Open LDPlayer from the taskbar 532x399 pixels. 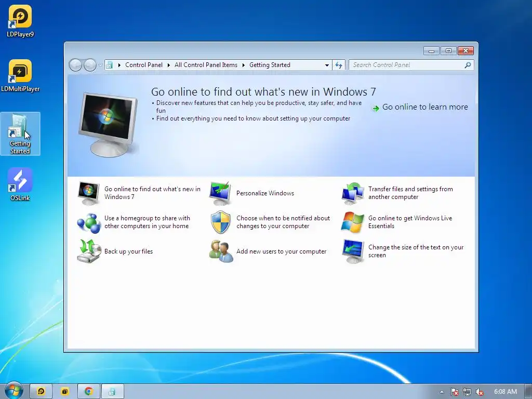click(x=41, y=392)
